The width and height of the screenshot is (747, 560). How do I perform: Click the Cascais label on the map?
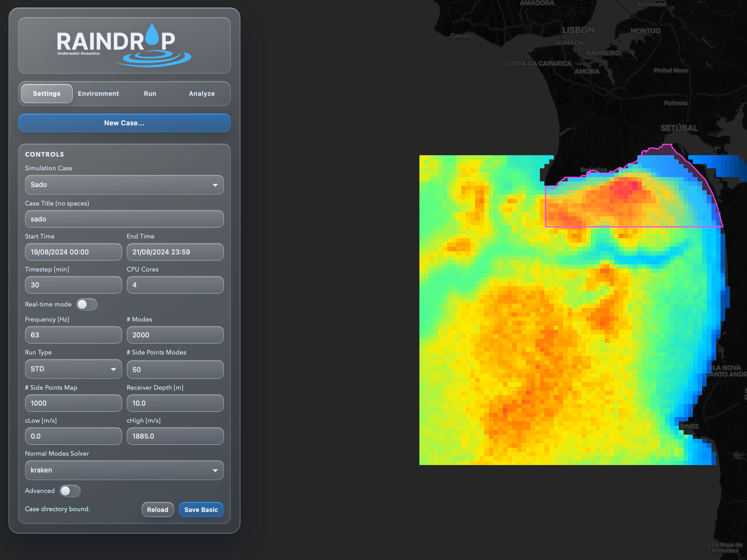461,36
